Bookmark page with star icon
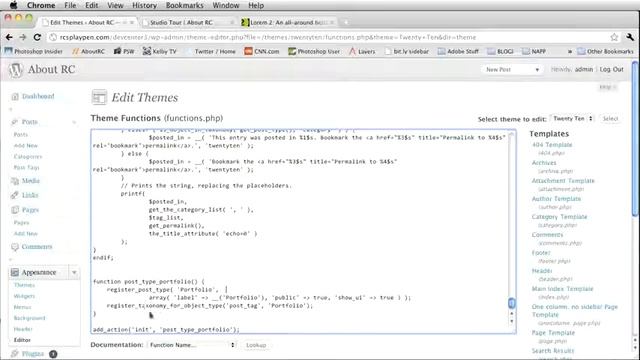The image size is (640, 360). 614,37
